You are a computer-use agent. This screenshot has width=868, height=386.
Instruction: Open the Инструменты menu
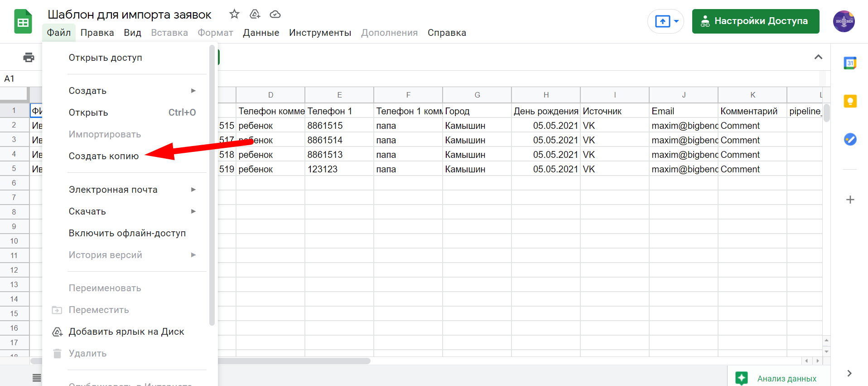320,33
